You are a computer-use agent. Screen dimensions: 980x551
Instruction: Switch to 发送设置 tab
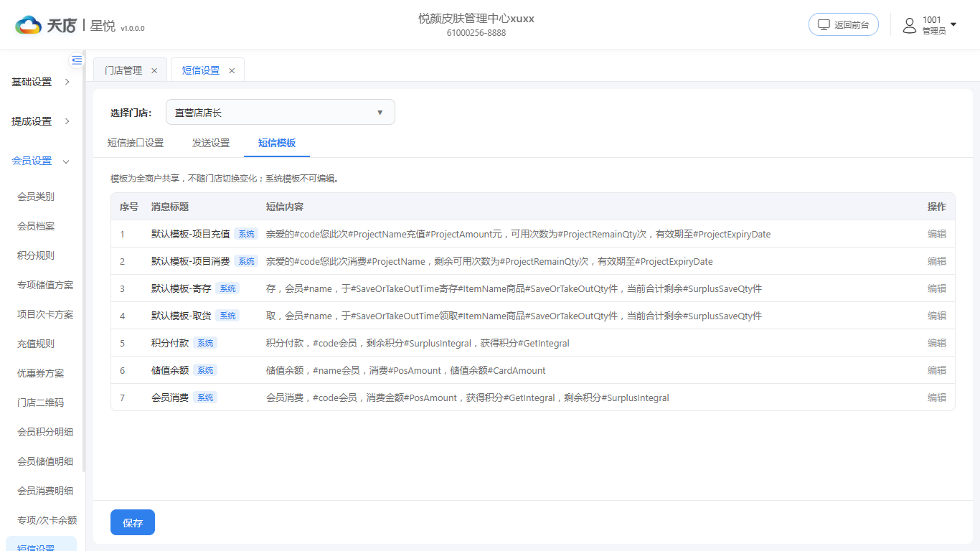click(211, 143)
